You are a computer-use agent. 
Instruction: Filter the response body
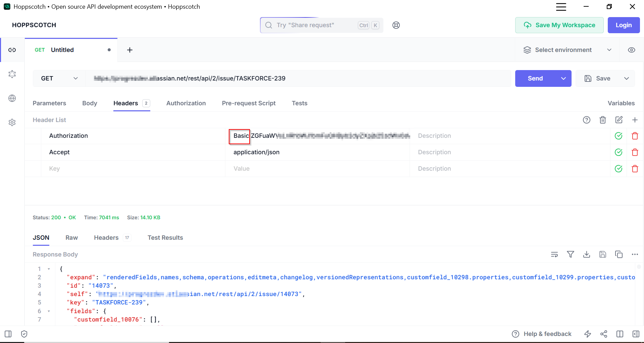[571, 254]
